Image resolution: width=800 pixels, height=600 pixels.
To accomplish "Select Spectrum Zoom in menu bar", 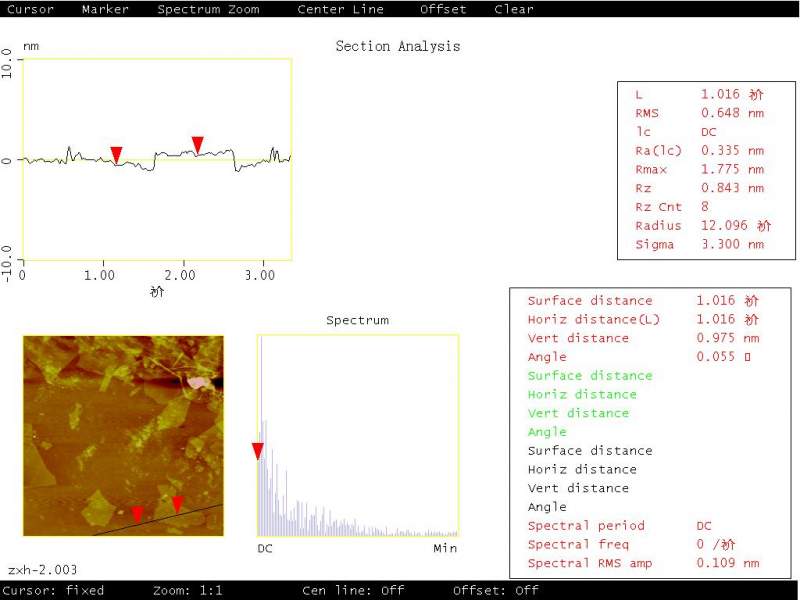I will click(x=208, y=9).
